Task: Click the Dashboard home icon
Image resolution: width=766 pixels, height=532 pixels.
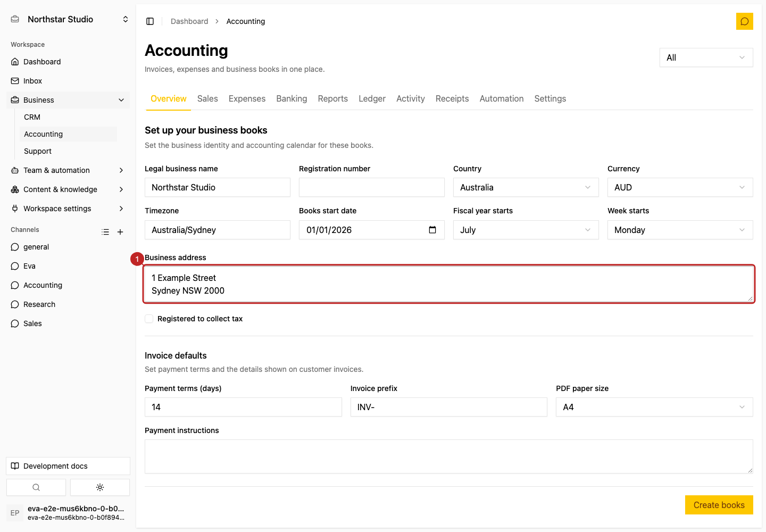Action: (x=15, y=62)
